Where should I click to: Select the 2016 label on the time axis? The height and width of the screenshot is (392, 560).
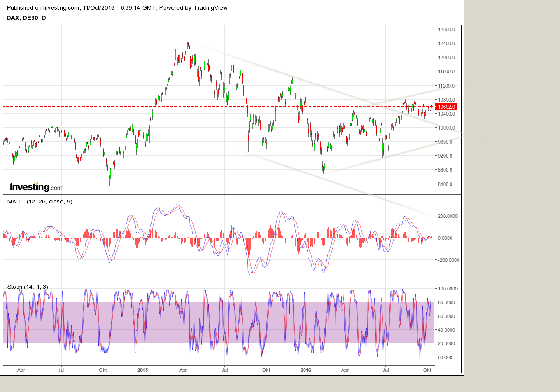point(305,370)
